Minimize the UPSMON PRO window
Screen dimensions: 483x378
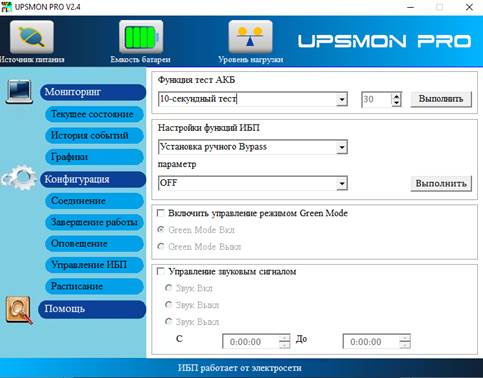[x=411, y=7]
